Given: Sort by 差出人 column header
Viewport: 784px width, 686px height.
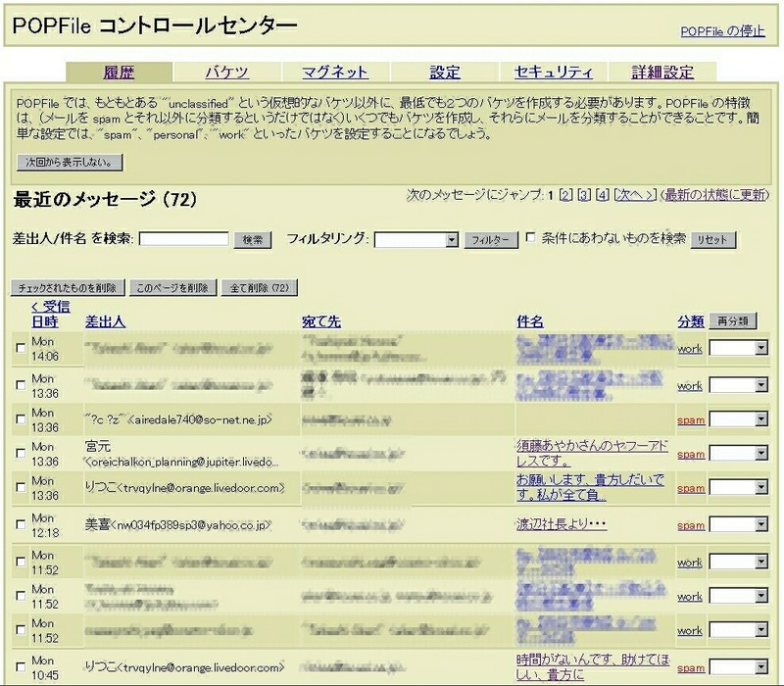Looking at the screenshot, I should tap(105, 321).
